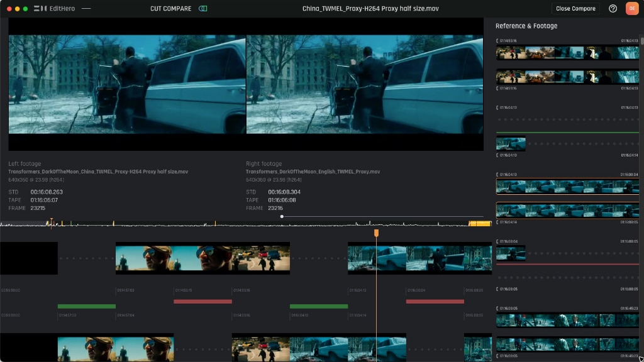Open the help question mark icon

point(613,9)
